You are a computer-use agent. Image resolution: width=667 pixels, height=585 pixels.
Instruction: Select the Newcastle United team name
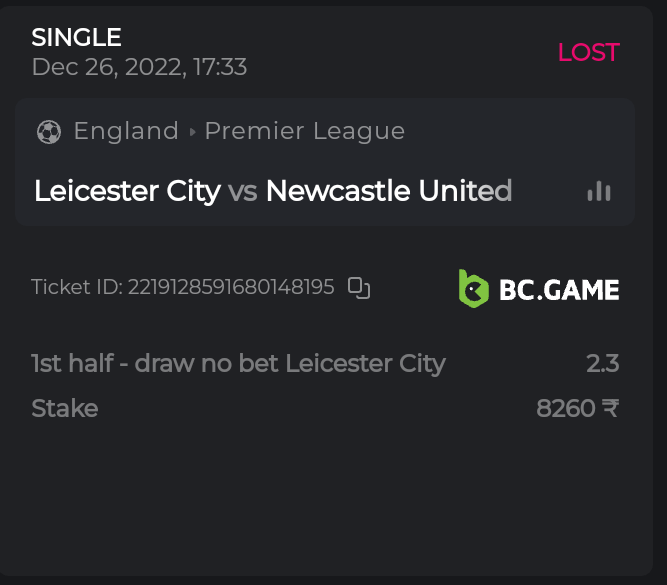[x=389, y=191]
